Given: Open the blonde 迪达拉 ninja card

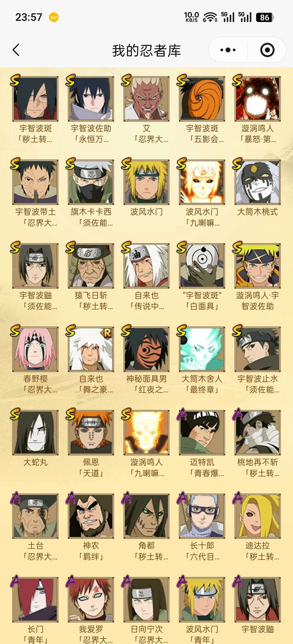Looking at the screenshot, I should point(257,516).
